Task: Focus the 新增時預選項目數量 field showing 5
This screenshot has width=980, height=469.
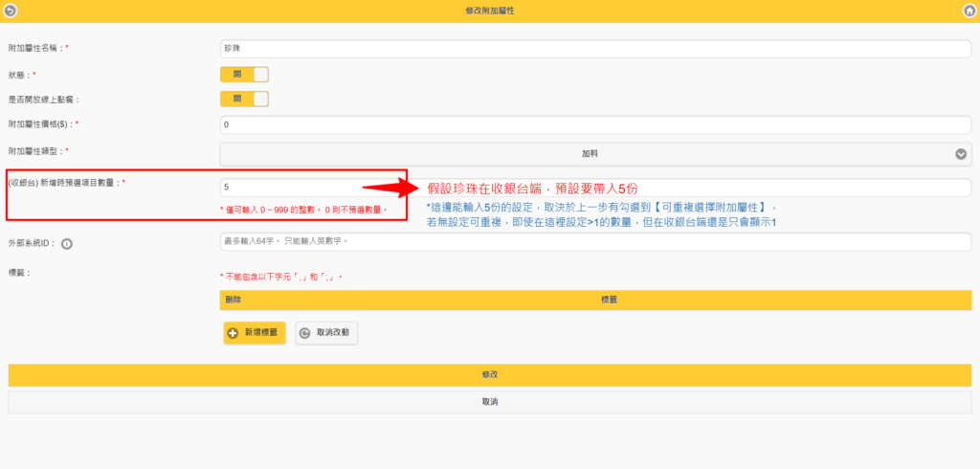Action: tap(595, 187)
